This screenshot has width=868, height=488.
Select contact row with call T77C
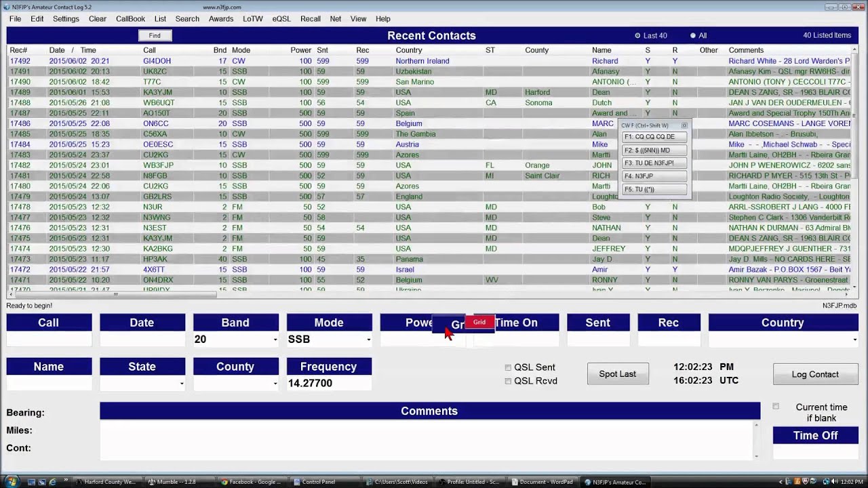(429, 82)
